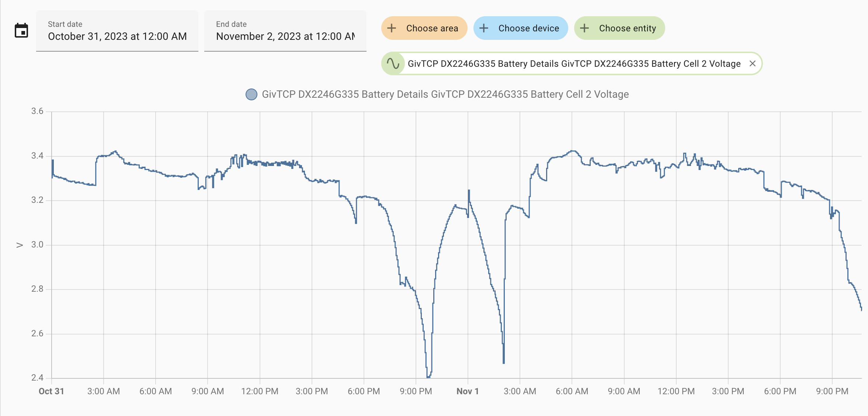Click the '2.8' y-axis value
The image size is (868, 416).
pyautogui.click(x=37, y=289)
